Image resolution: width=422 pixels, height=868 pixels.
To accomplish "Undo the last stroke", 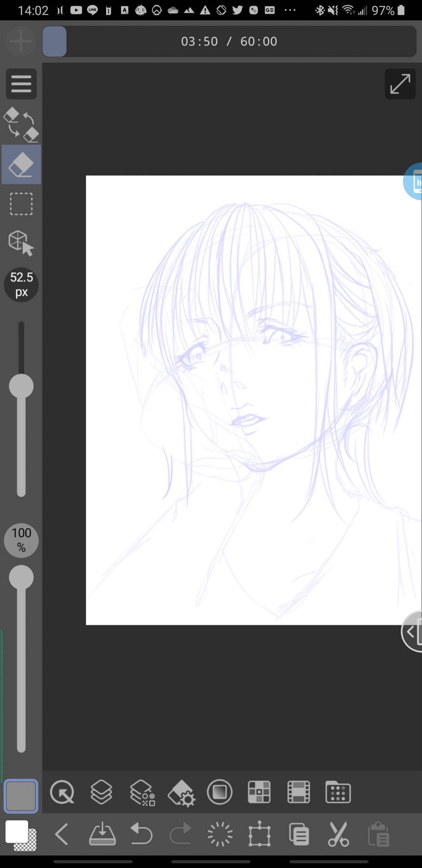I will click(x=141, y=834).
